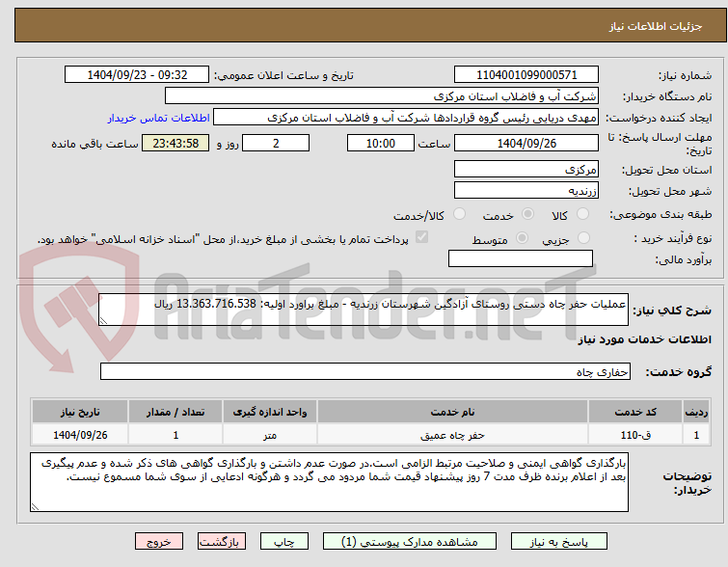
Task: Click the empty برآورد مالی field
Action: [521, 258]
